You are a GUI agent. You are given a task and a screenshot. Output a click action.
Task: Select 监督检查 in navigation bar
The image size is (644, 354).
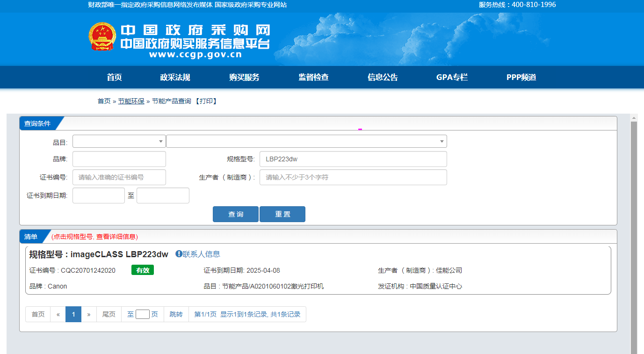(x=313, y=78)
